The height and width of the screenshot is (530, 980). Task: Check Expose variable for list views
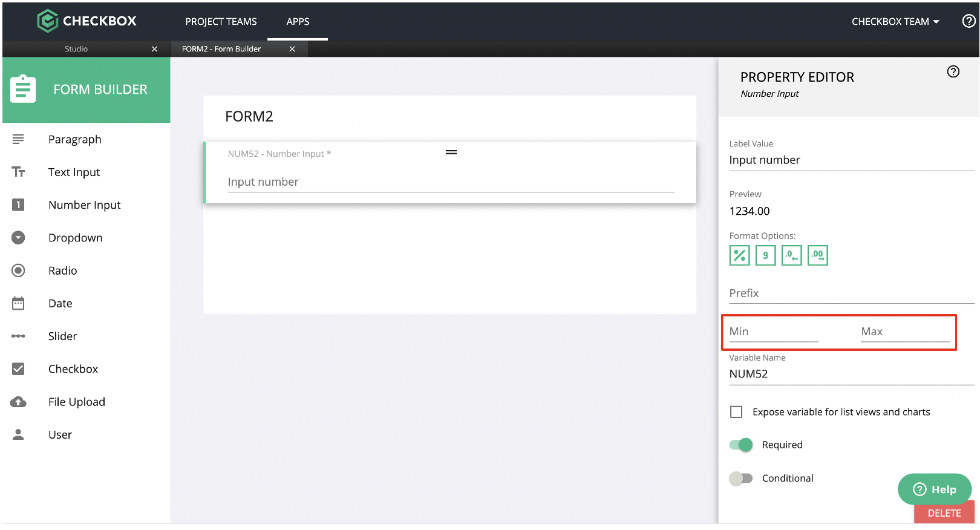point(736,412)
